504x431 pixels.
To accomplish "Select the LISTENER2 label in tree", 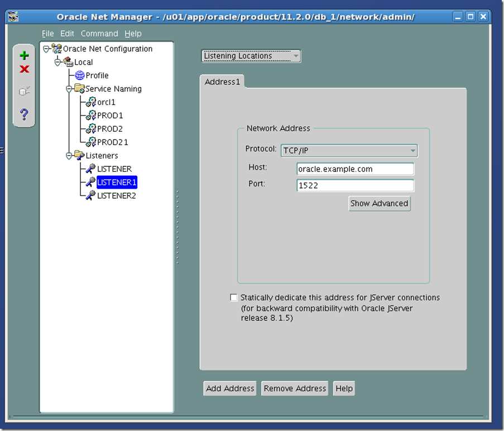I will coord(117,195).
